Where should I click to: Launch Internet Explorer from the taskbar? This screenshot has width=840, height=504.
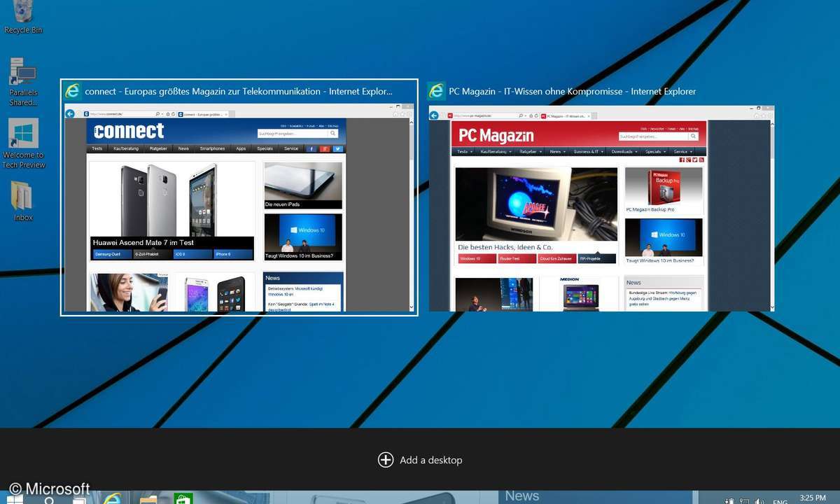click(x=112, y=498)
